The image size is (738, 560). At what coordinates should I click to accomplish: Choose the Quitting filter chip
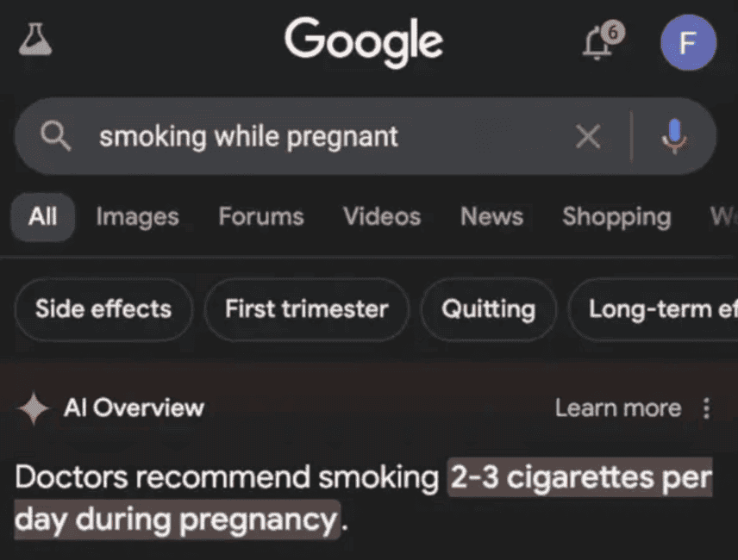click(x=488, y=309)
